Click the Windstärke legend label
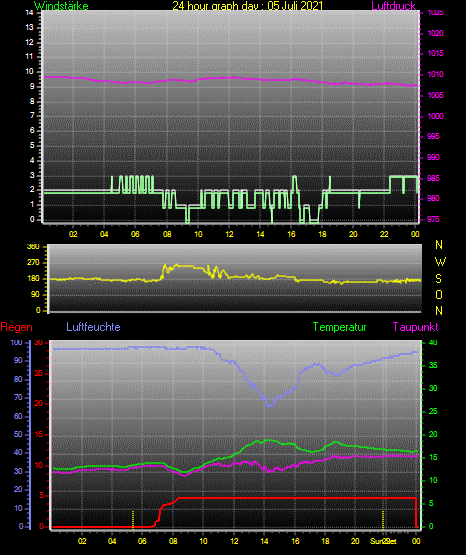This screenshot has width=466, height=555. tap(61, 6)
